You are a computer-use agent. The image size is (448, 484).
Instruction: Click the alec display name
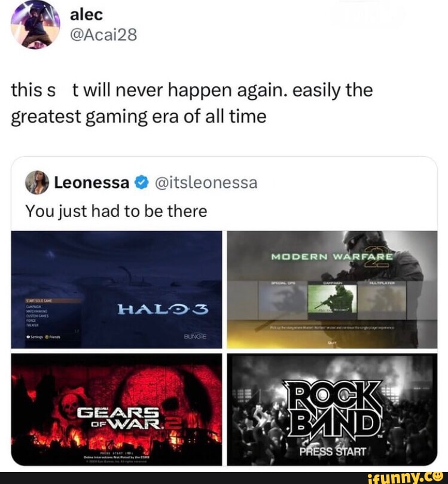pyautogui.click(x=86, y=14)
